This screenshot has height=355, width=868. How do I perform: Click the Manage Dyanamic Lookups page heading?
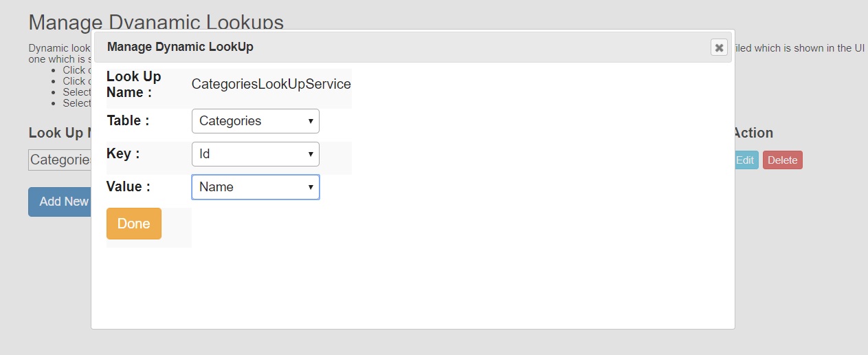click(x=156, y=21)
